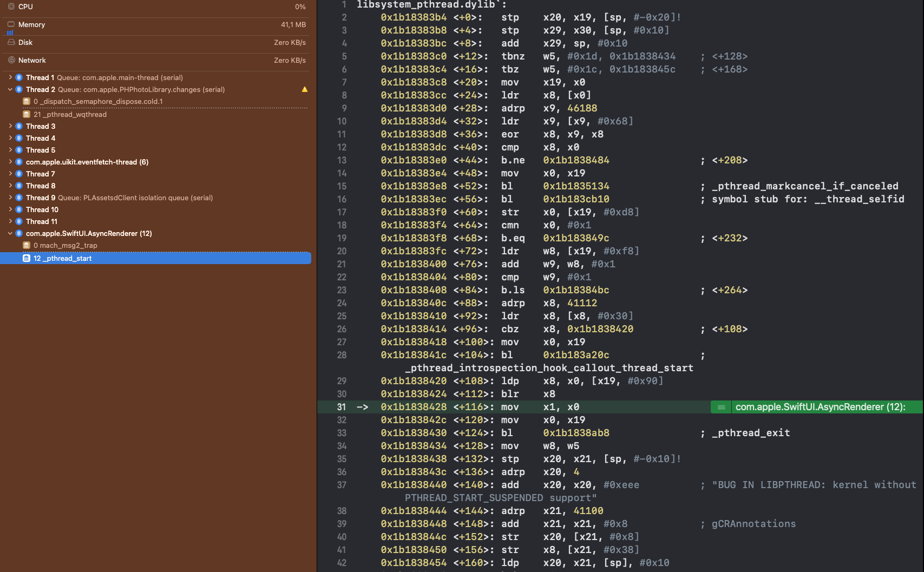Click the Network gauge globe icon

[x=11, y=60]
